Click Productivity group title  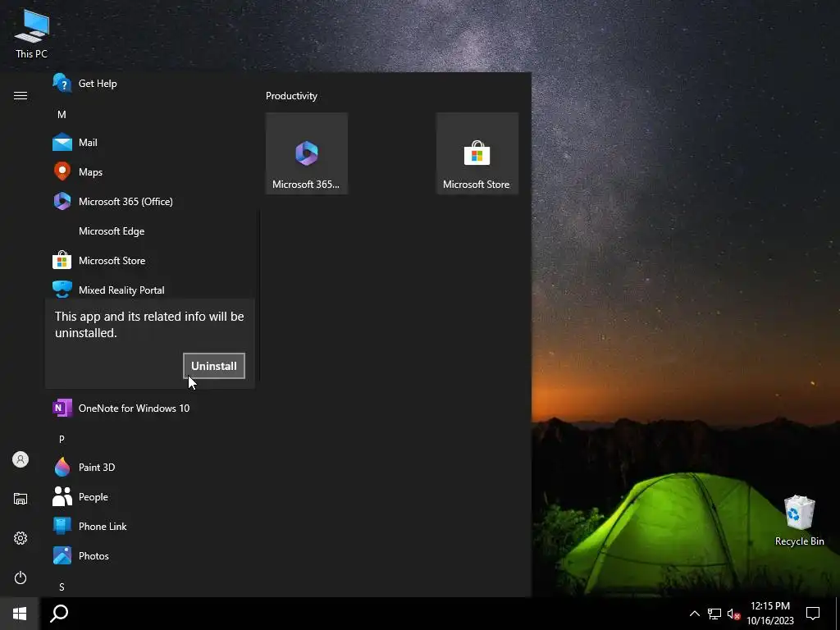291,96
